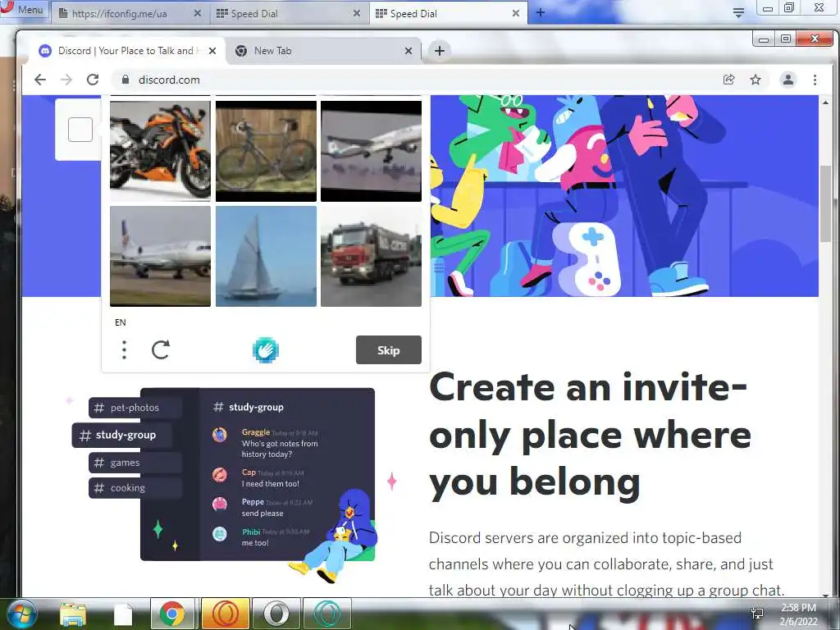Open Opera tab menu icon
840x630 pixels.
[x=738, y=13]
